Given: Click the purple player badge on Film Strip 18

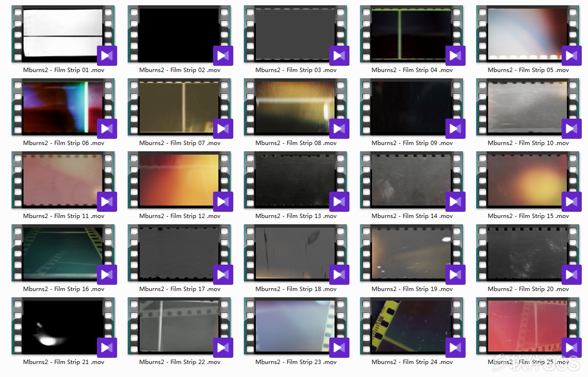Looking at the screenshot, I should click(339, 275).
